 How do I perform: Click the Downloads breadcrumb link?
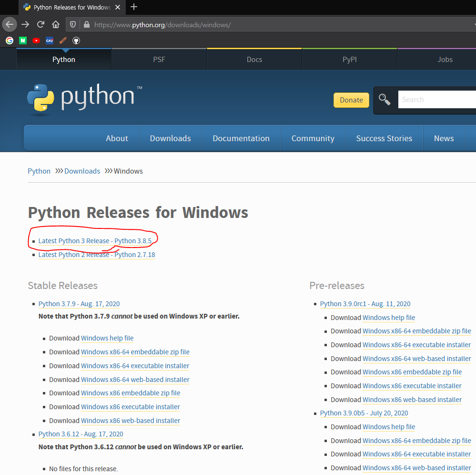tap(82, 171)
